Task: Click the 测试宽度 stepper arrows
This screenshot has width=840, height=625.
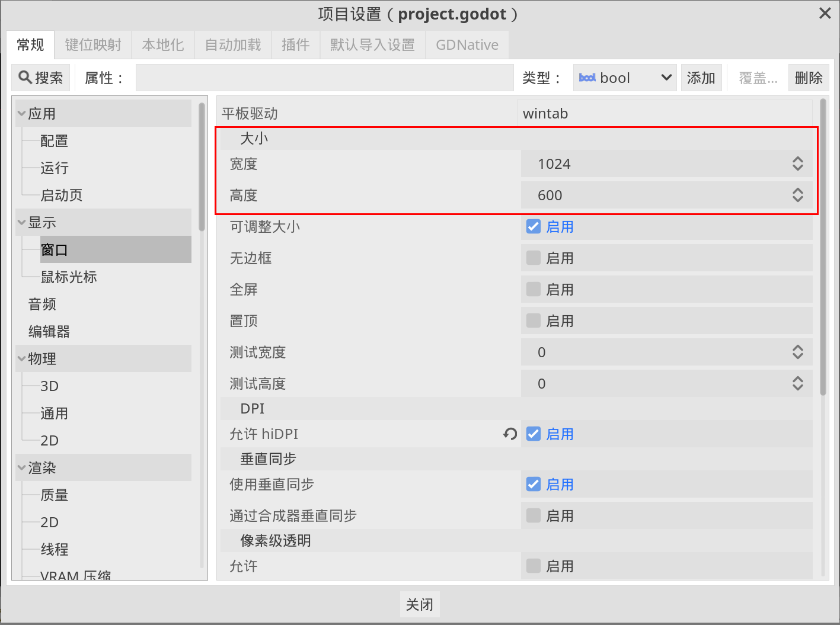Action: coord(798,352)
